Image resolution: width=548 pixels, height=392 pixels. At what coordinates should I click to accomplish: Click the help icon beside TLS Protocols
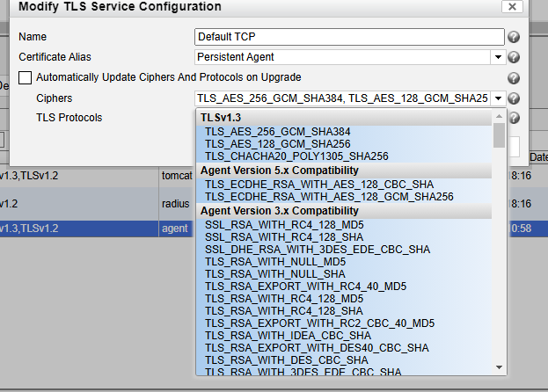pyautogui.click(x=514, y=118)
